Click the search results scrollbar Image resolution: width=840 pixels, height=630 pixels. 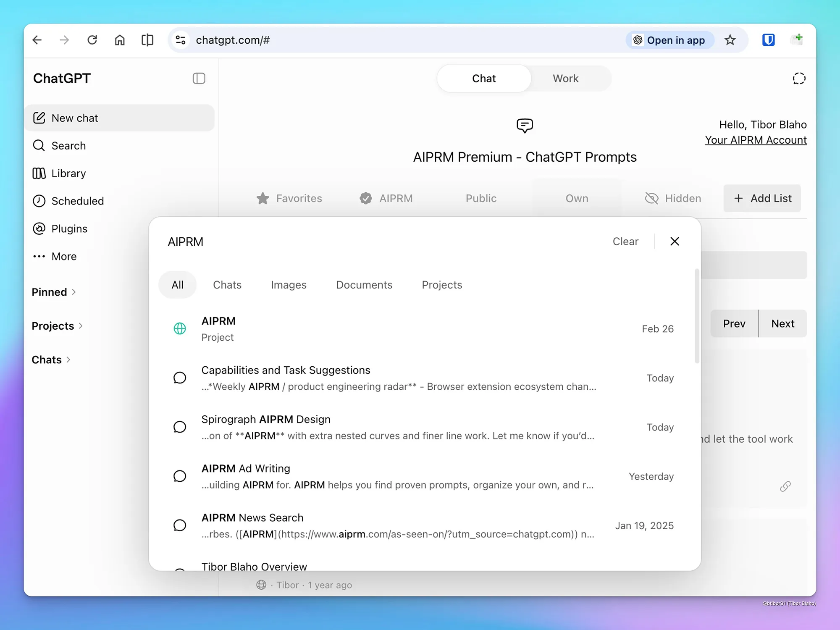pyautogui.click(x=697, y=316)
